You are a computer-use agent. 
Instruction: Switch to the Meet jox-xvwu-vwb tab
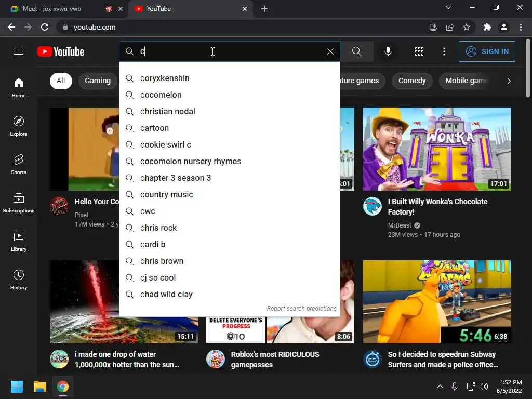(64, 9)
